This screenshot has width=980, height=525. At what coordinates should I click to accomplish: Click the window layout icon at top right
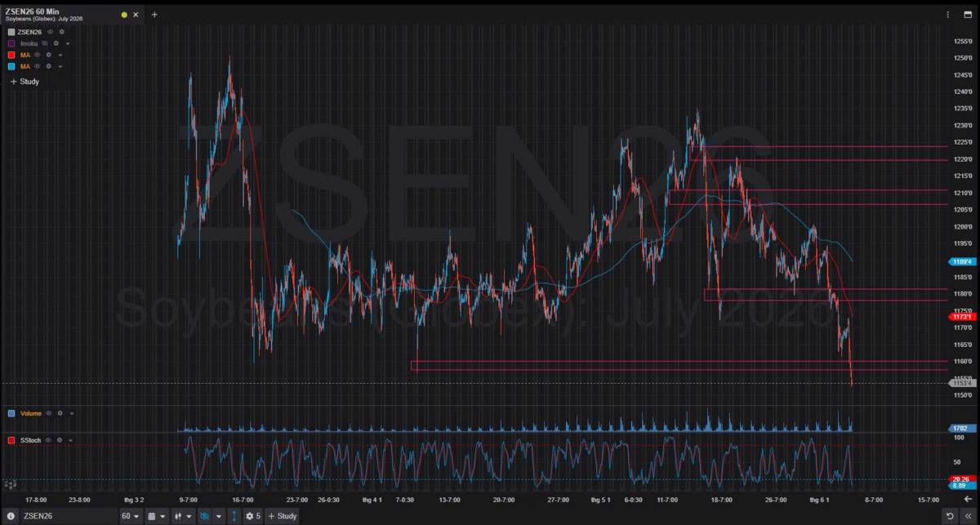click(x=967, y=15)
